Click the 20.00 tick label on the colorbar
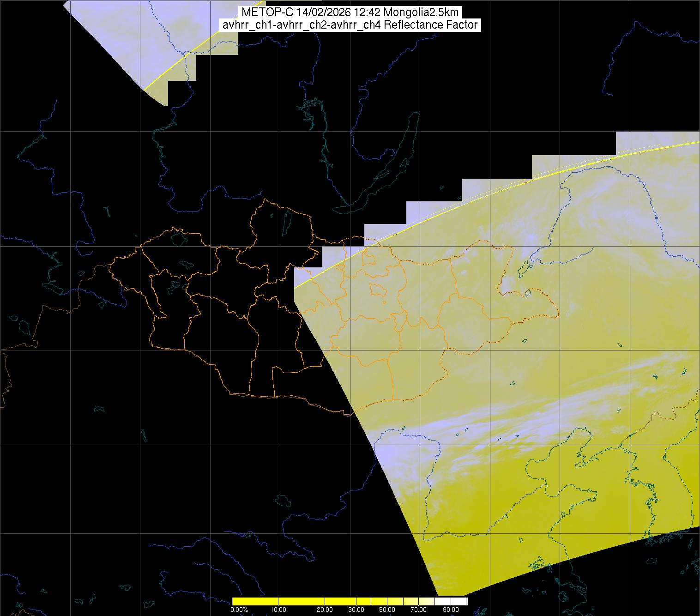The image size is (700, 616). point(325,610)
